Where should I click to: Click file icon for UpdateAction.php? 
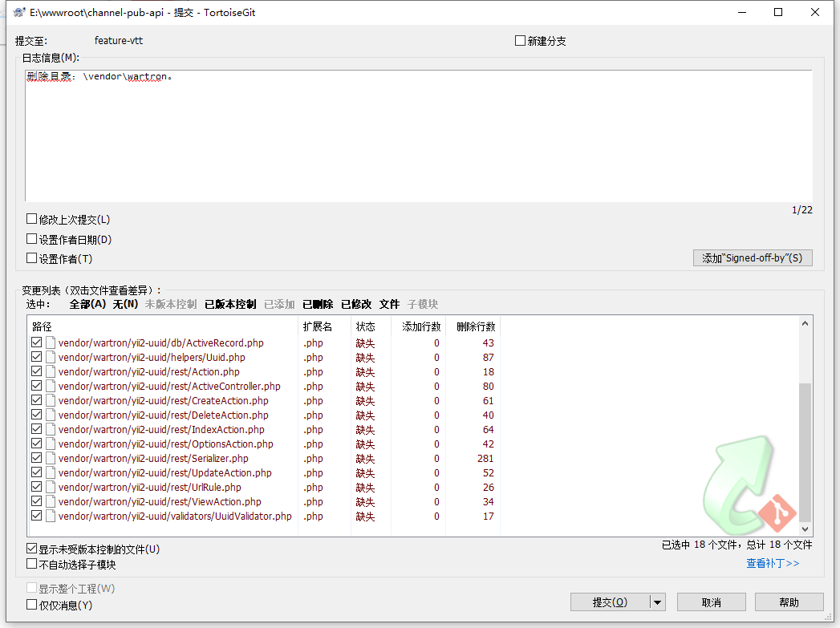coord(51,472)
